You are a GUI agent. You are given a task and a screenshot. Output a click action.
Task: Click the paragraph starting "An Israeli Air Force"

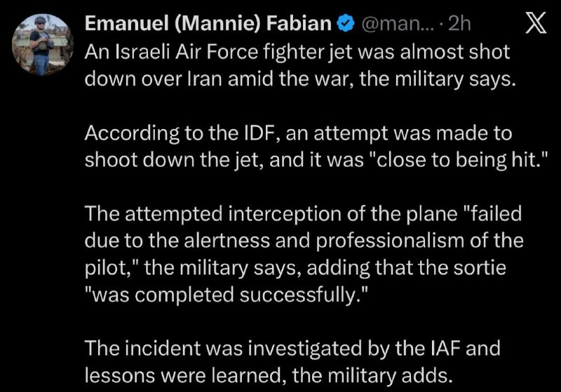(298, 65)
